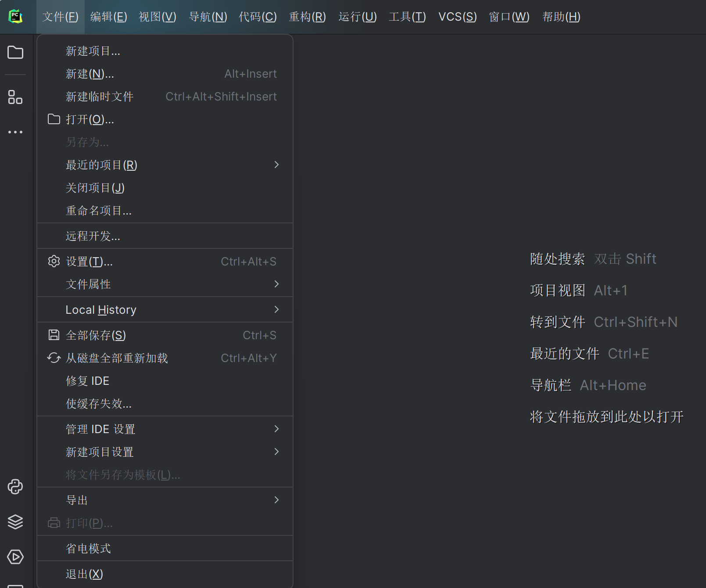Choose 新建项目... from the File menu
The width and height of the screenshot is (706, 588).
165,51
